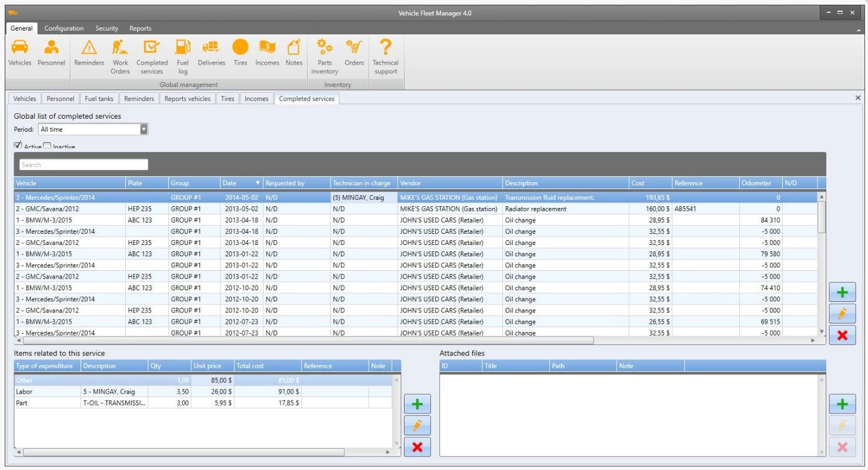Enable the Inactive filter checkbox
This screenshot has height=470, width=868.
(47, 145)
